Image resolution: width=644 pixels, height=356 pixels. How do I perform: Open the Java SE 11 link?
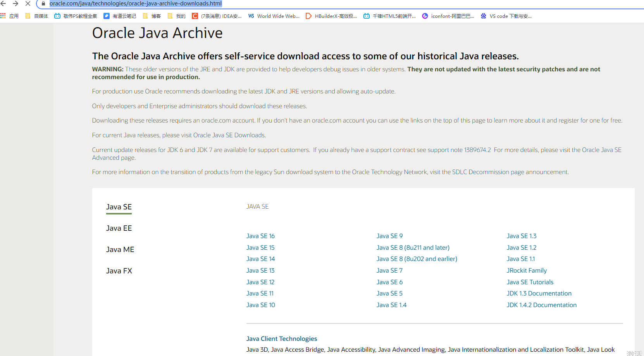pyautogui.click(x=260, y=294)
